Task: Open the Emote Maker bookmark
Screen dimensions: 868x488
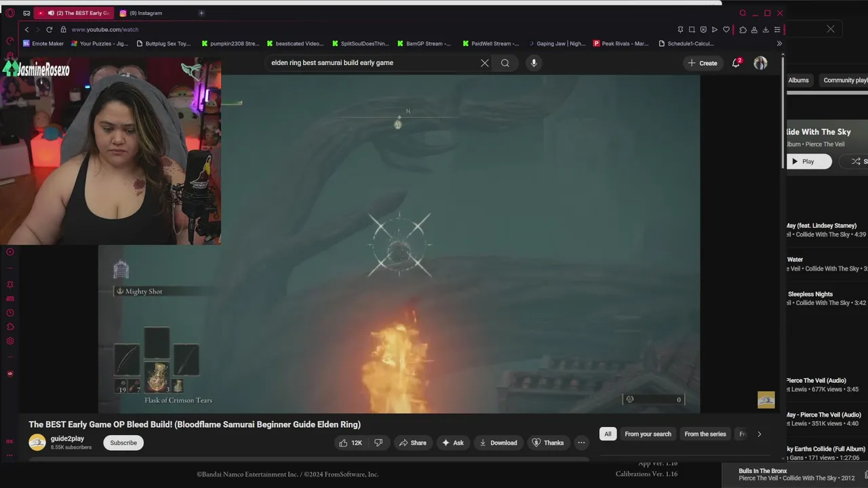Action: pos(43,43)
